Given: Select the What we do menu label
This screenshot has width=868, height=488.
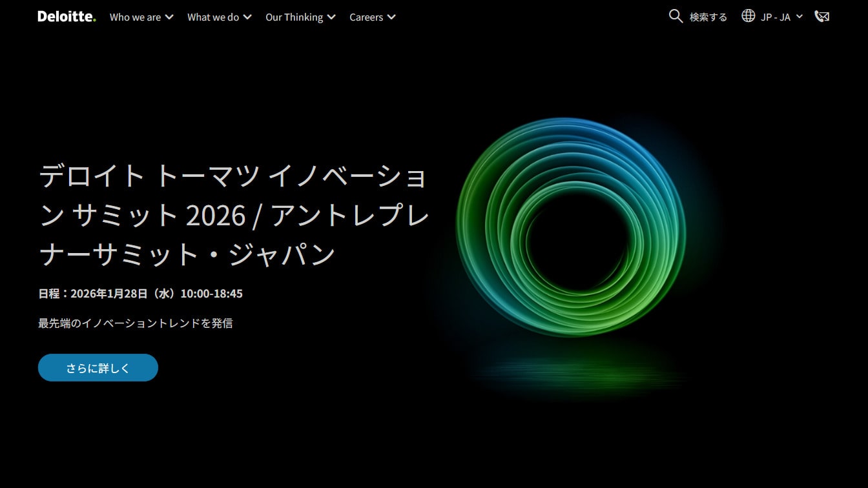Looking at the screenshot, I should pos(213,17).
